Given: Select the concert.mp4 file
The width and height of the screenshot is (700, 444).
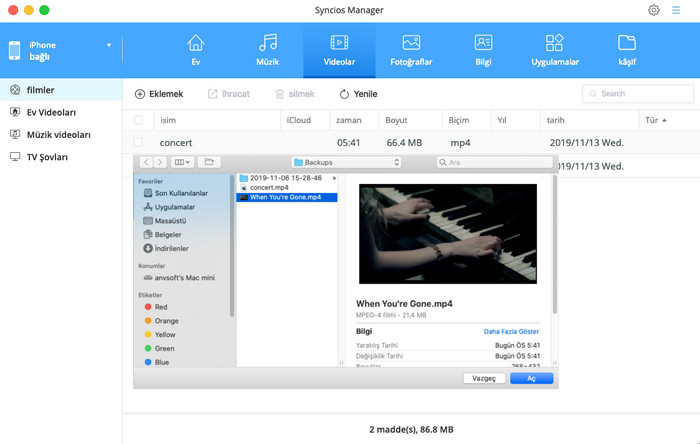Looking at the screenshot, I should [x=269, y=187].
